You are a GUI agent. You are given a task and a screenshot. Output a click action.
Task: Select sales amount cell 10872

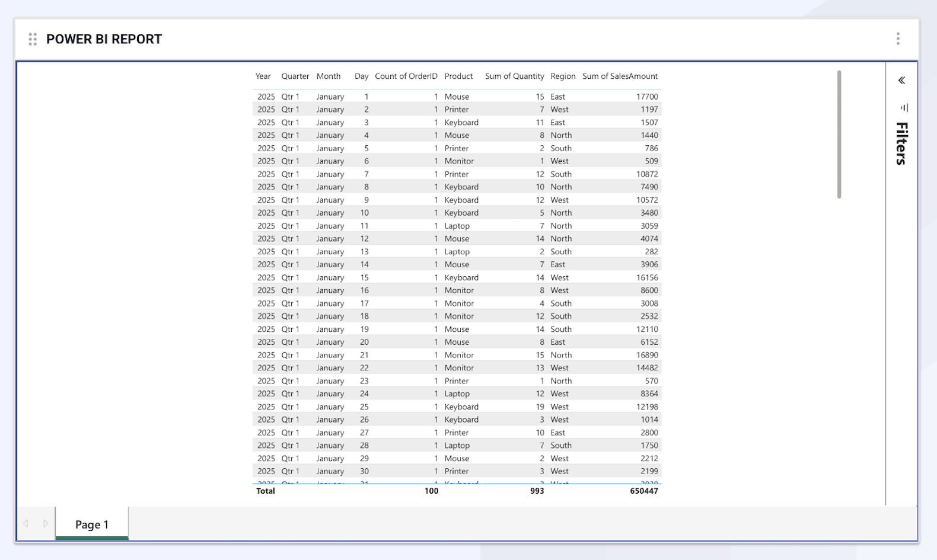[x=647, y=174]
